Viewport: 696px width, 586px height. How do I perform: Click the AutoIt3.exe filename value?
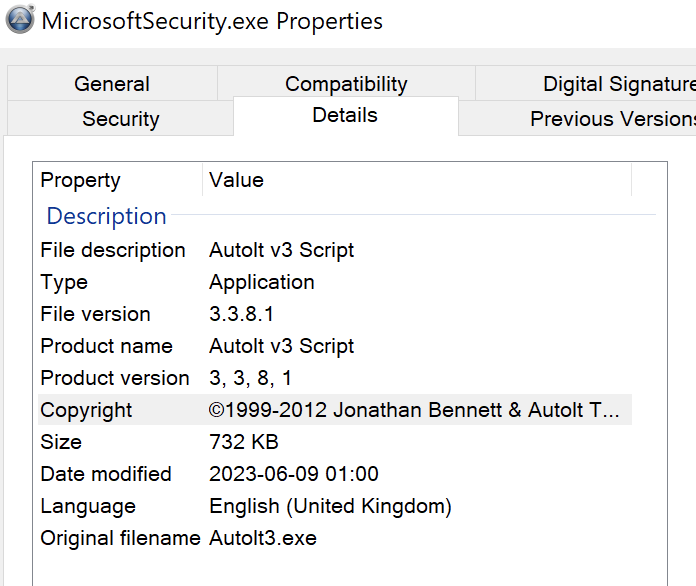263,538
